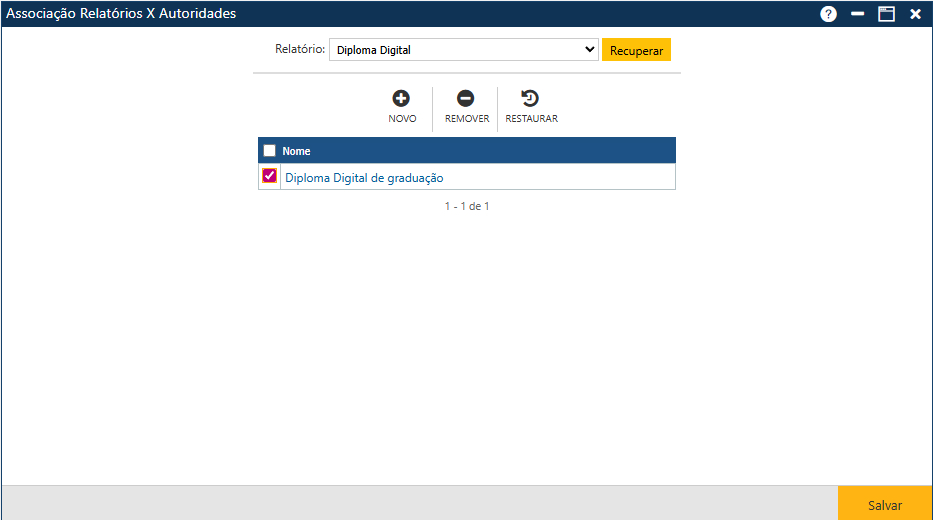
Task: Expand the Relatório dropdown arrow
Action: coord(589,50)
